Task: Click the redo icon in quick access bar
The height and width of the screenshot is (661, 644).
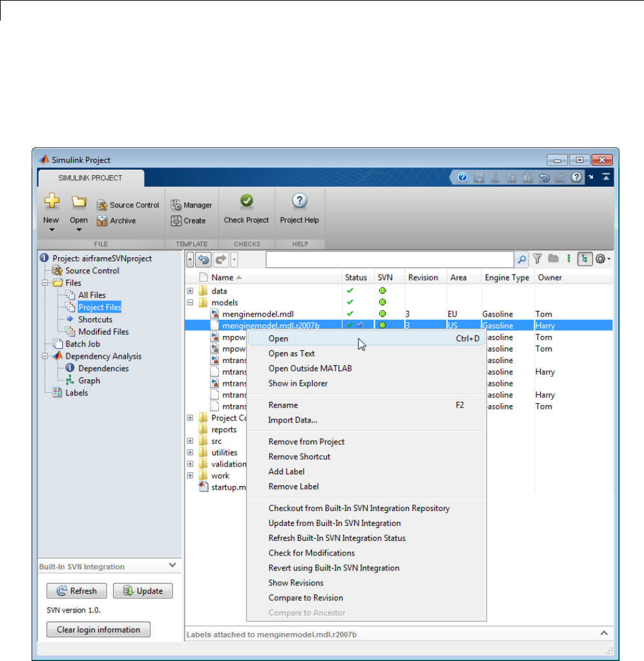Action: tap(560, 178)
